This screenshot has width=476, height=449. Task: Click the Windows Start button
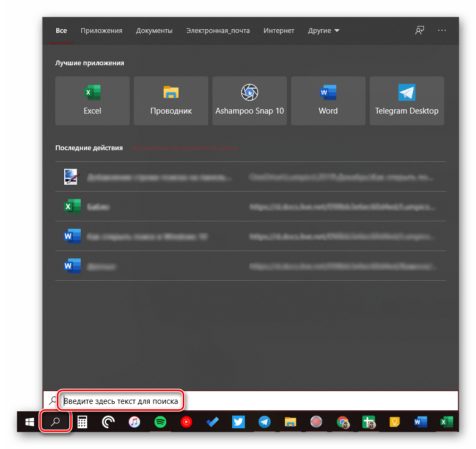coord(29,422)
